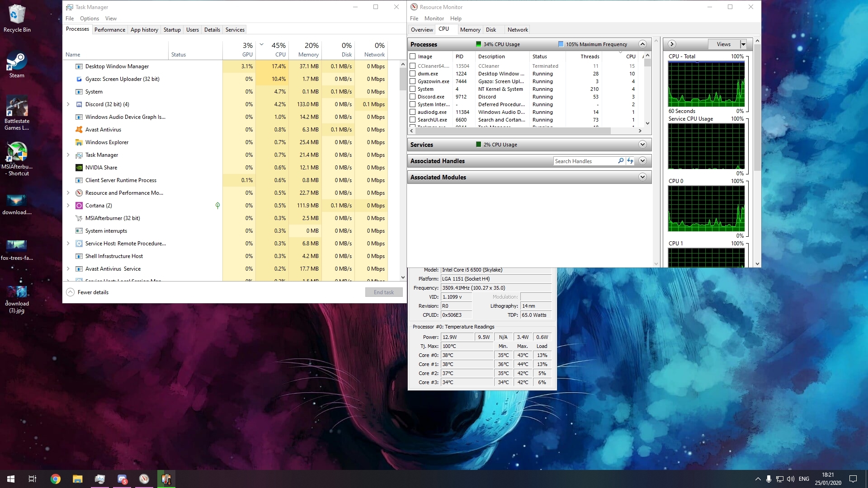This screenshot has height=488, width=868.
Task: Tick the Image select-all checkbox
Action: (412, 56)
